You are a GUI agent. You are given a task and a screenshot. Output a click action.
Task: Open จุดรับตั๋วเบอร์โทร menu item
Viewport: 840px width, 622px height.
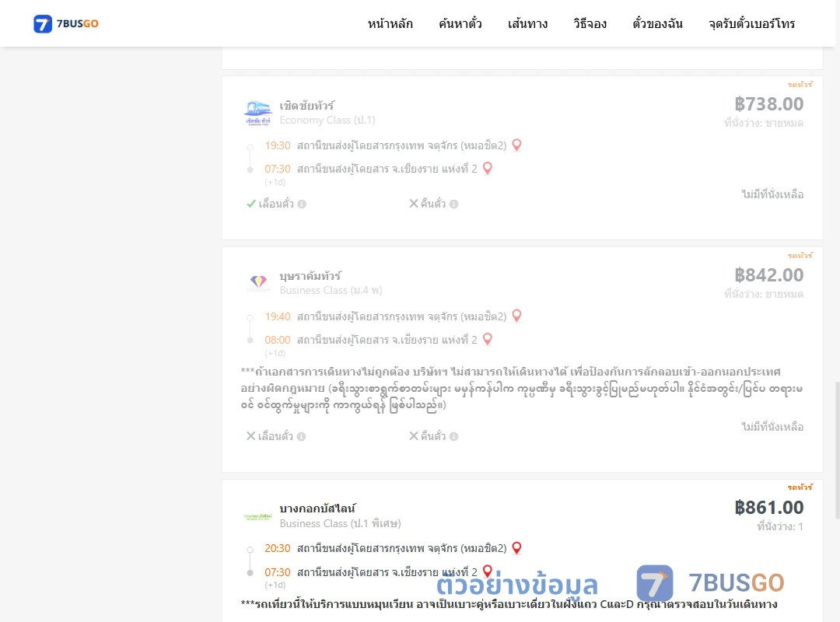point(751,23)
